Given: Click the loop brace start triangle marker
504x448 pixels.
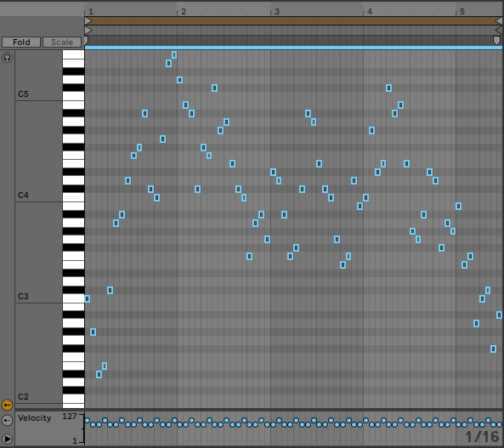Looking at the screenshot, I should coord(88,21).
